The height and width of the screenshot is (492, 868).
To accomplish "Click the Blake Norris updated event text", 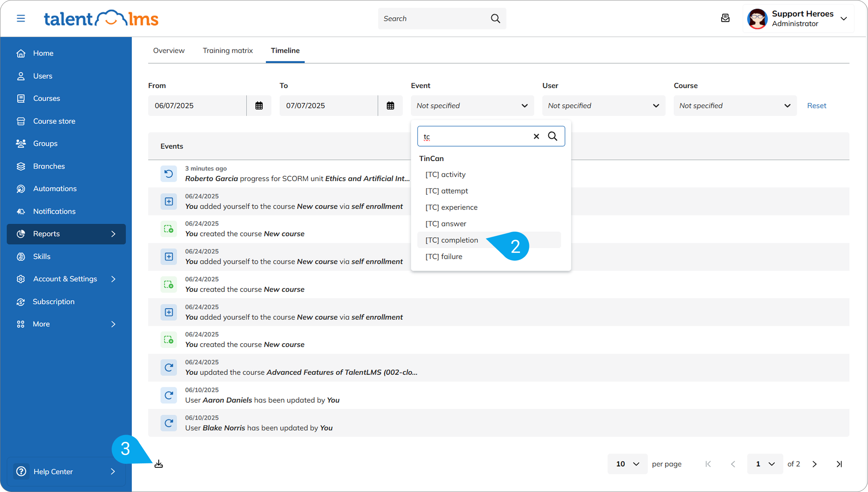I will pyautogui.click(x=259, y=428).
